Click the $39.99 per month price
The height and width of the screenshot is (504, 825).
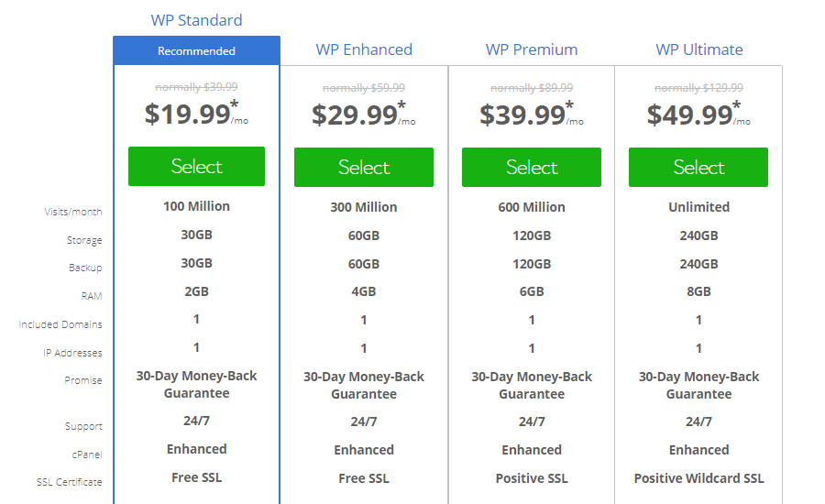[532, 115]
